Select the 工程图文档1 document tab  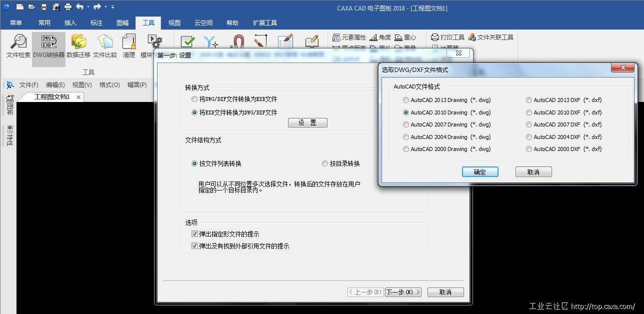pyautogui.click(x=52, y=97)
